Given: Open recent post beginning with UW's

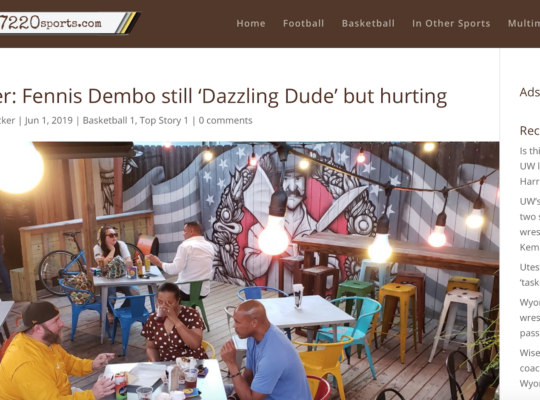Looking at the screenshot, I should [530, 224].
